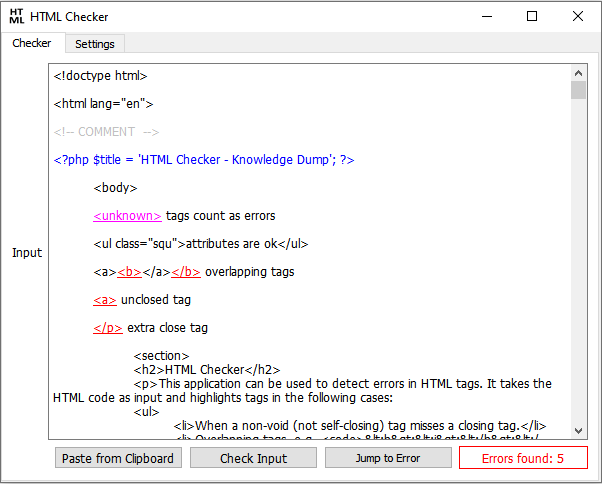Click the scrollbar up arrow
Viewport: 602px width, 484px height.
578,73
